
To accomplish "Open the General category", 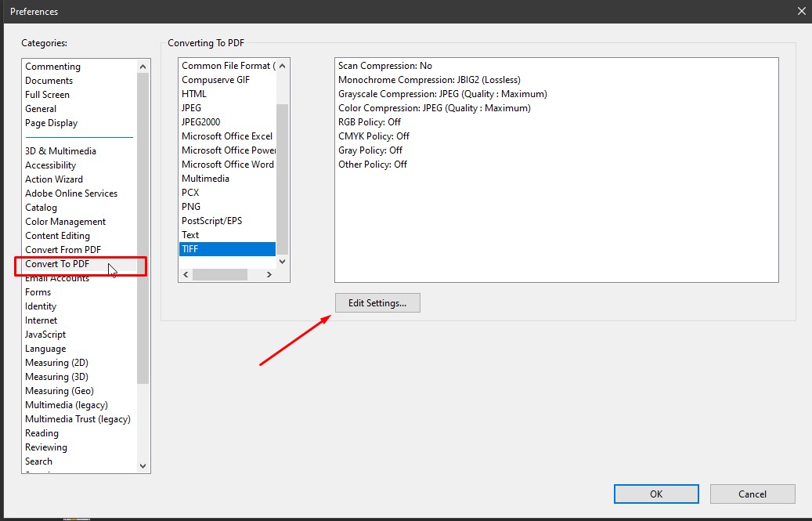I will 41,109.
